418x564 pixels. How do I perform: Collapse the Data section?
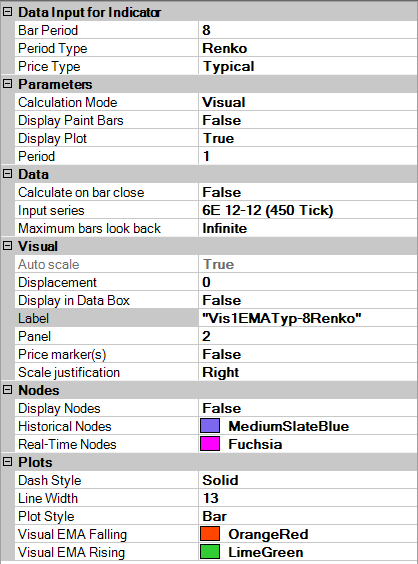click(x=7, y=174)
